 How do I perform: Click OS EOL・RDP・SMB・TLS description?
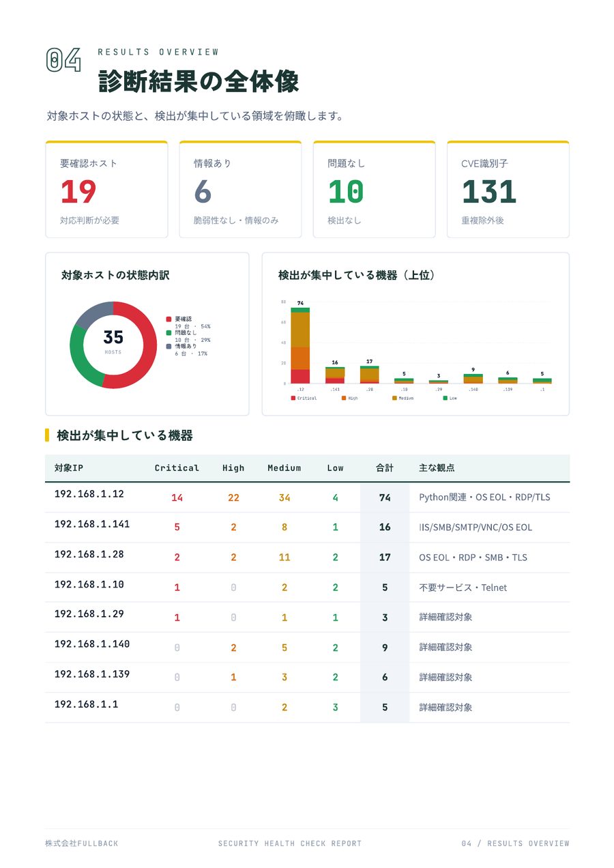pyautogui.click(x=473, y=558)
